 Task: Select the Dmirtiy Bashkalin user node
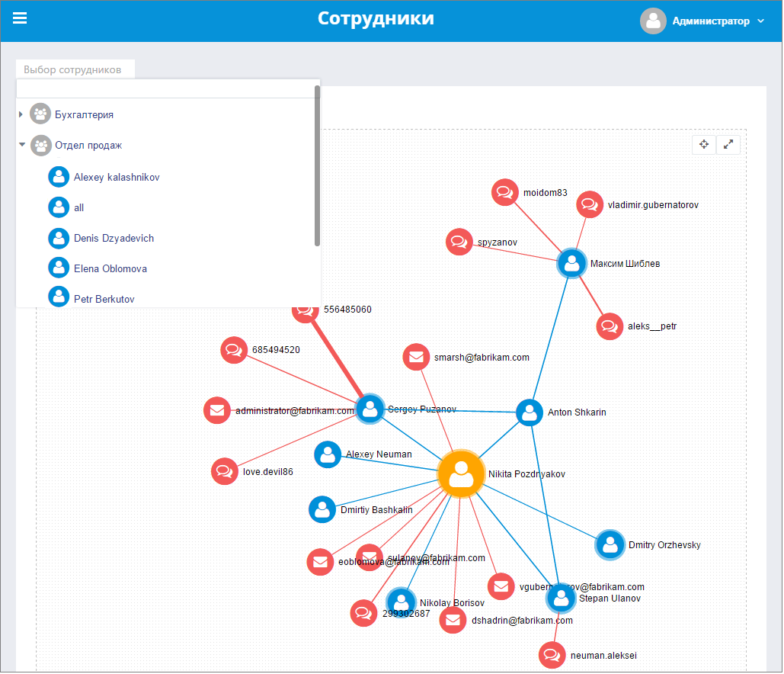pos(322,509)
